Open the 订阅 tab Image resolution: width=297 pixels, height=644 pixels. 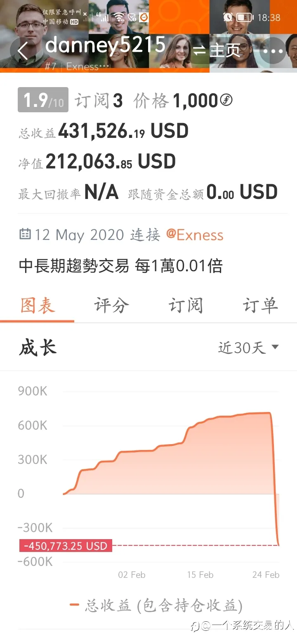[186, 306]
